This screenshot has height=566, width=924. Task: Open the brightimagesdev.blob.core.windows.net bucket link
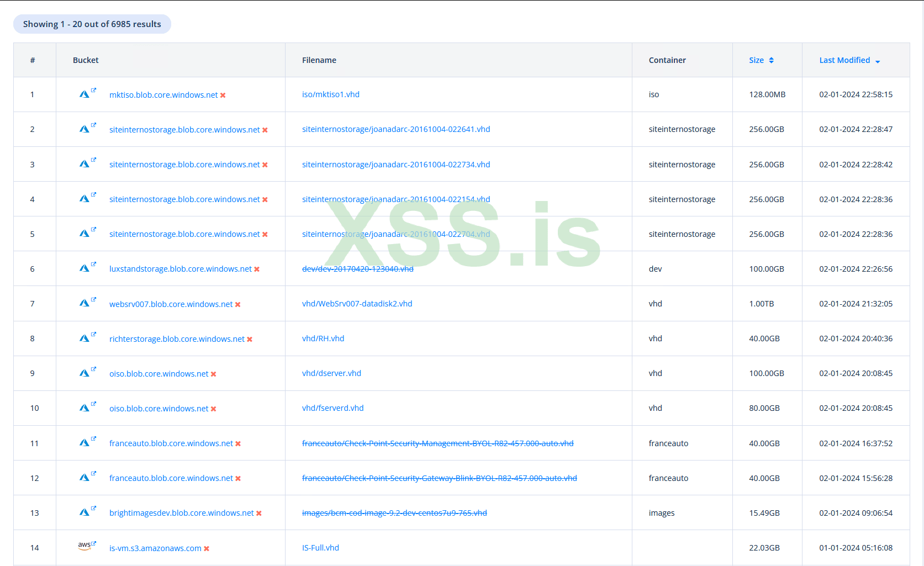point(182,513)
